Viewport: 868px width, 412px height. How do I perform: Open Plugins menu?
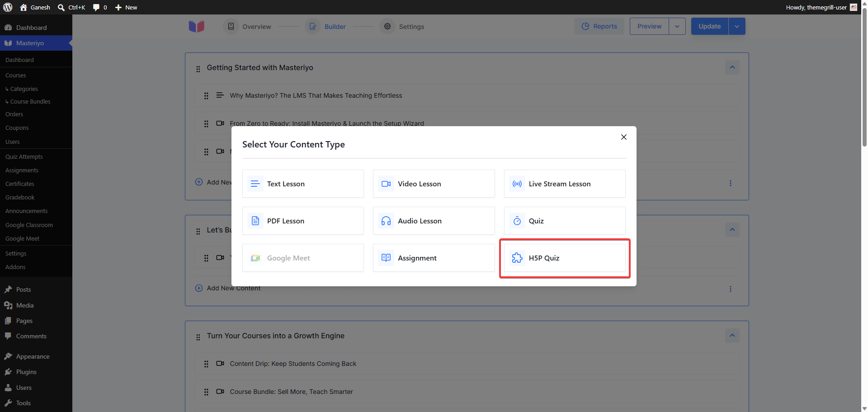(36, 372)
